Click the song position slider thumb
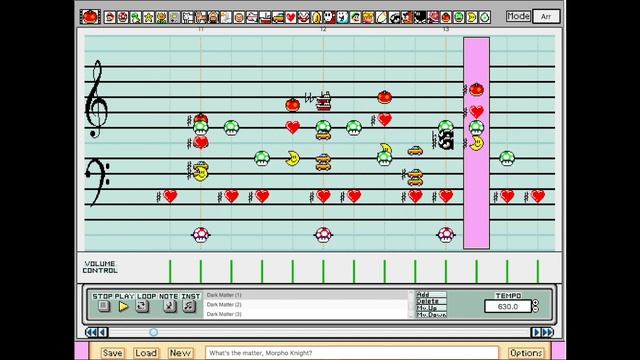This screenshot has height=360, width=640. [x=153, y=332]
